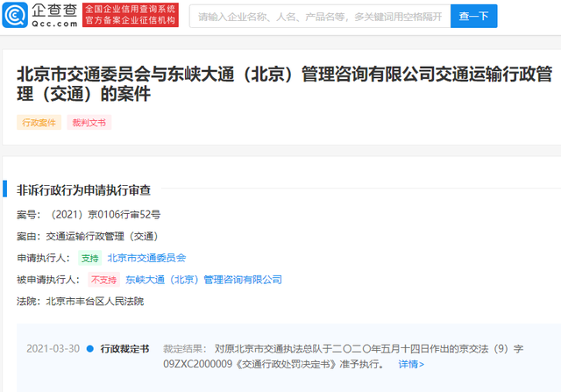Click the 官方备案企业征信机构 tagline text
Image resolution: width=561 pixels, height=392 pixels.
coord(130,23)
